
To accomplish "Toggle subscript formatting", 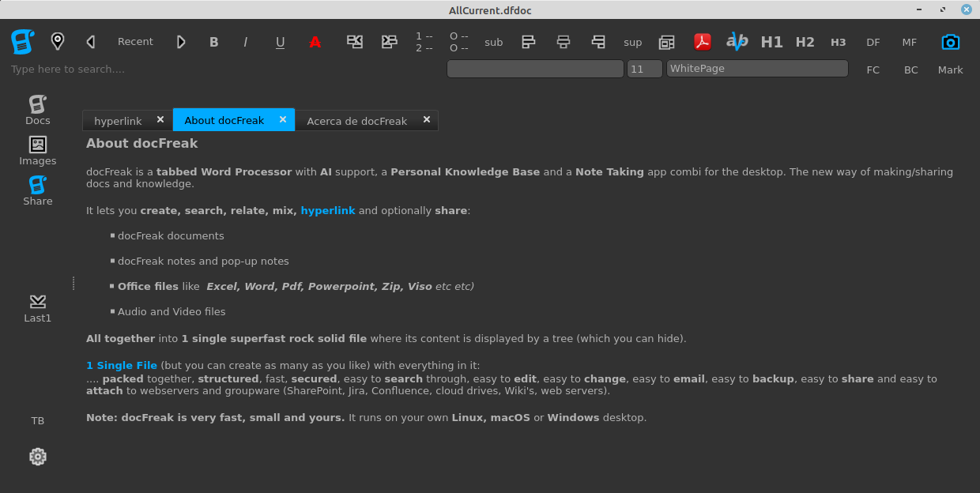I will [x=494, y=43].
